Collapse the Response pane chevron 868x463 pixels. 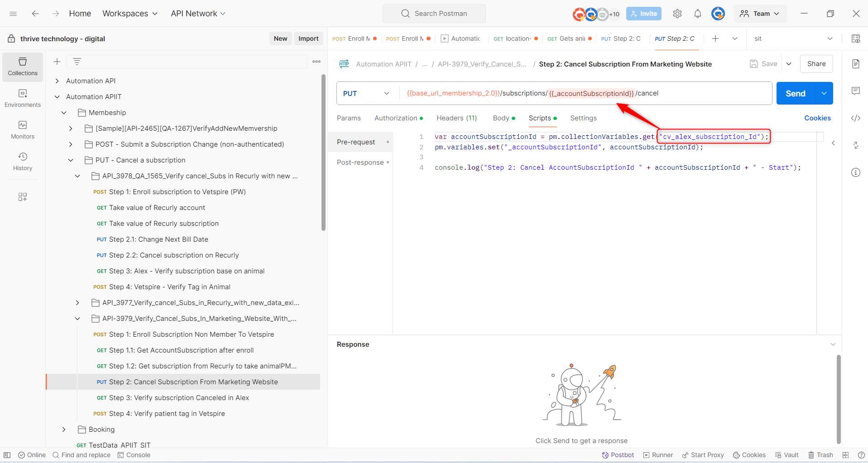pyautogui.click(x=833, y=344)
